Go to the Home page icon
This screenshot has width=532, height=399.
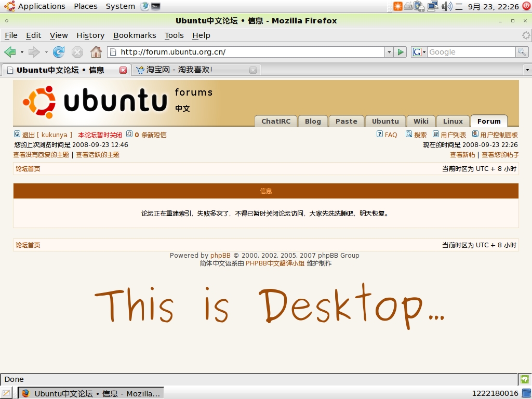pos(96,52)
